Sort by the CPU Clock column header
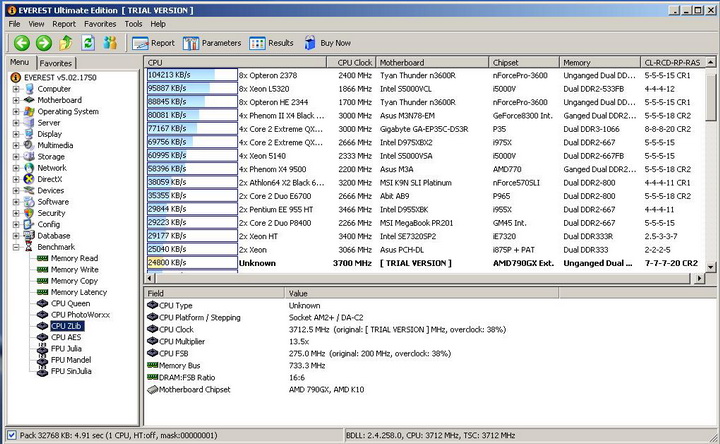 point(351,62)
